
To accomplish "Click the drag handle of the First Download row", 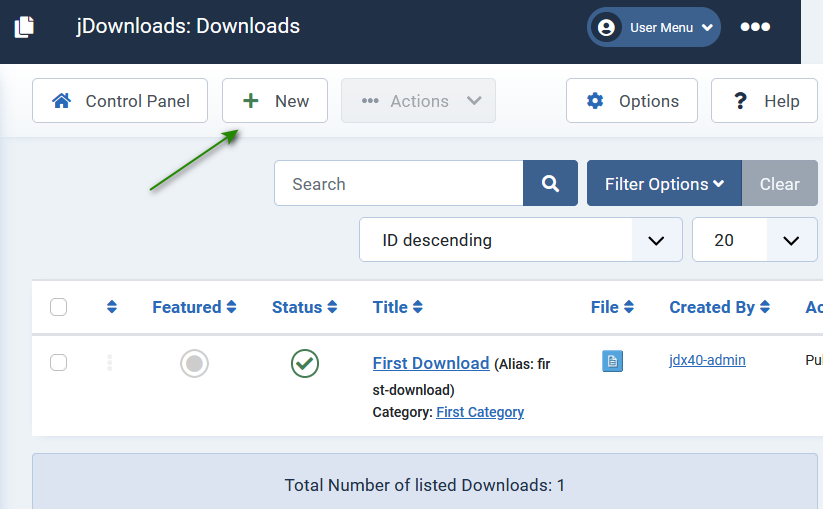I will 110,363.
